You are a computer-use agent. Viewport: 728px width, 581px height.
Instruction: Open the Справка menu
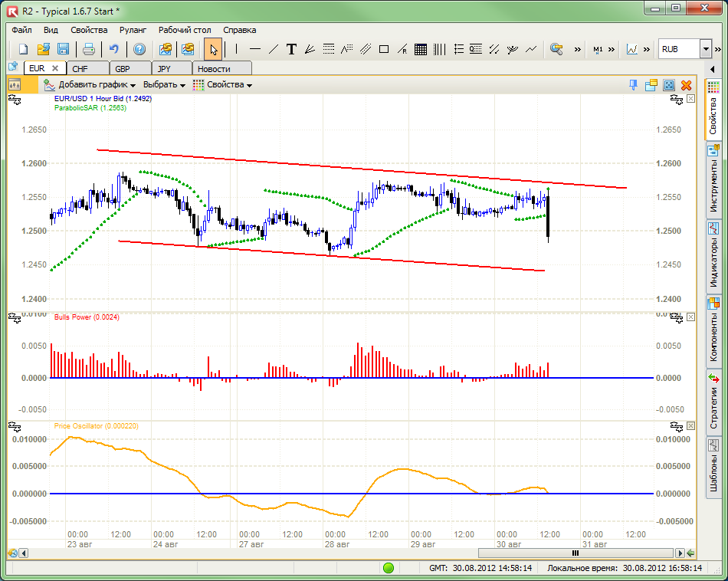pos(240,30)
